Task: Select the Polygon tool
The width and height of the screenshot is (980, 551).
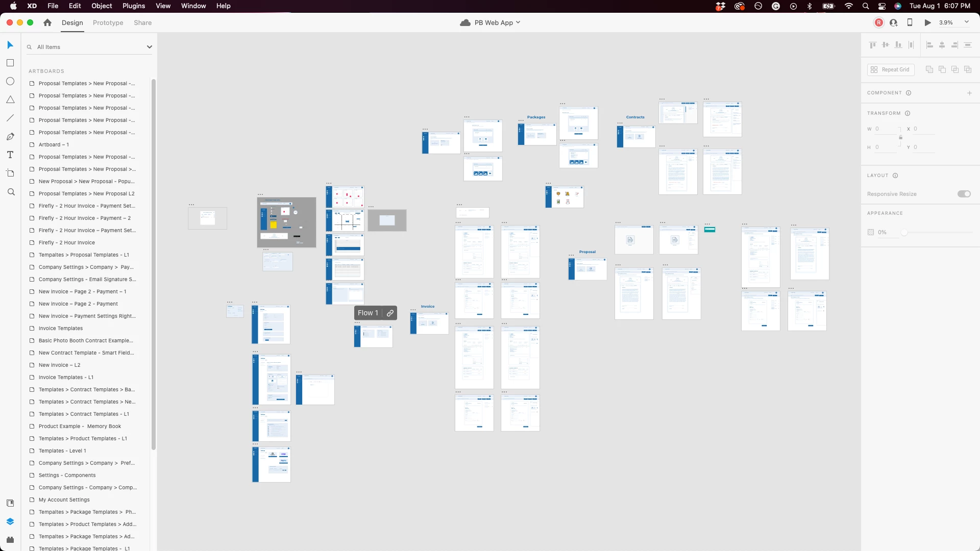Action: (10, 99)
